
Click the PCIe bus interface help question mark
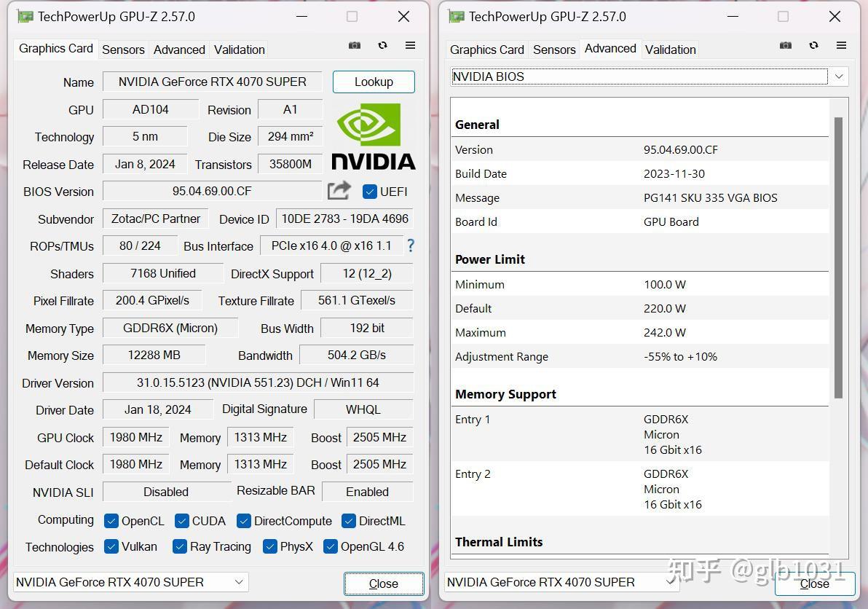coord(410,245)
